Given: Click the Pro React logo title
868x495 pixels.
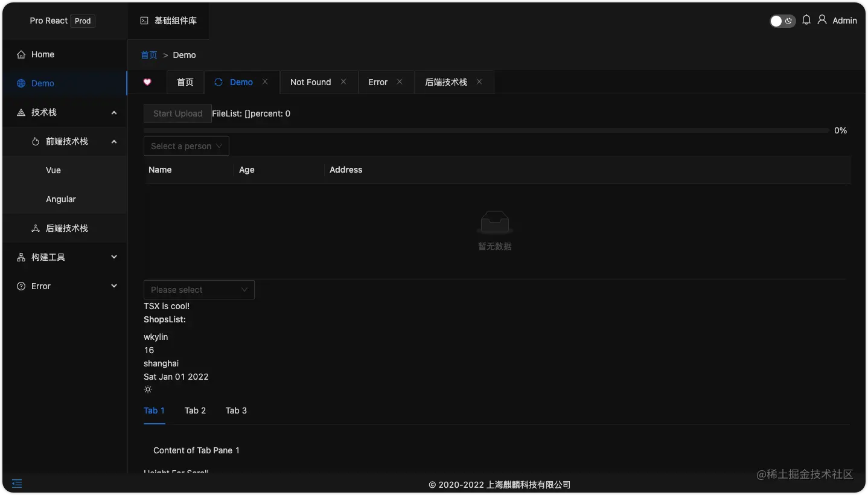Looking at the screenshot, I should pyautogui.click(x=49, y=21).
